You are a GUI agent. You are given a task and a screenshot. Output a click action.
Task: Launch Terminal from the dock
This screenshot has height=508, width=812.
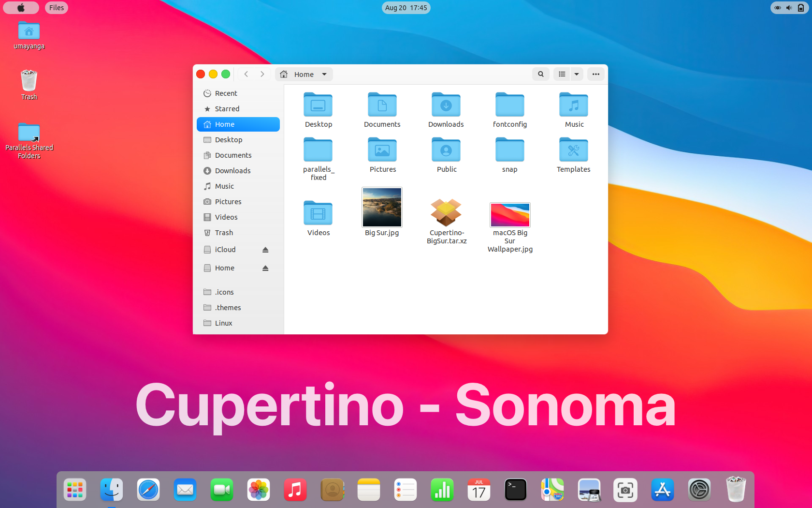pyautogui.click(x=516, y=490)
